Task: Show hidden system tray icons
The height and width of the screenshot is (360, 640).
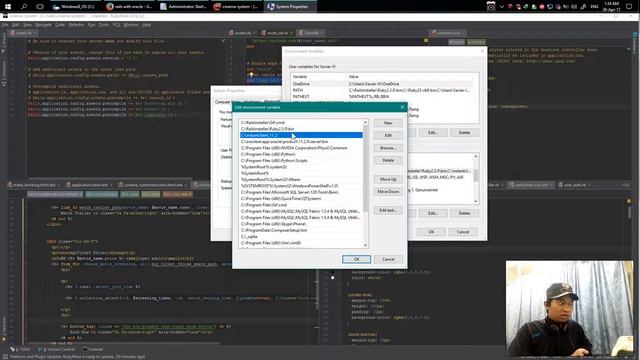Action: click(502, 7)
